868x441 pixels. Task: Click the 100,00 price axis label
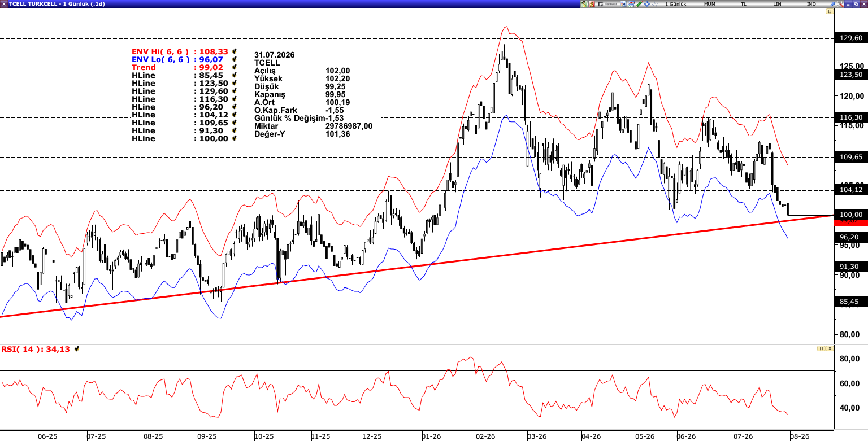coord(851,215)
